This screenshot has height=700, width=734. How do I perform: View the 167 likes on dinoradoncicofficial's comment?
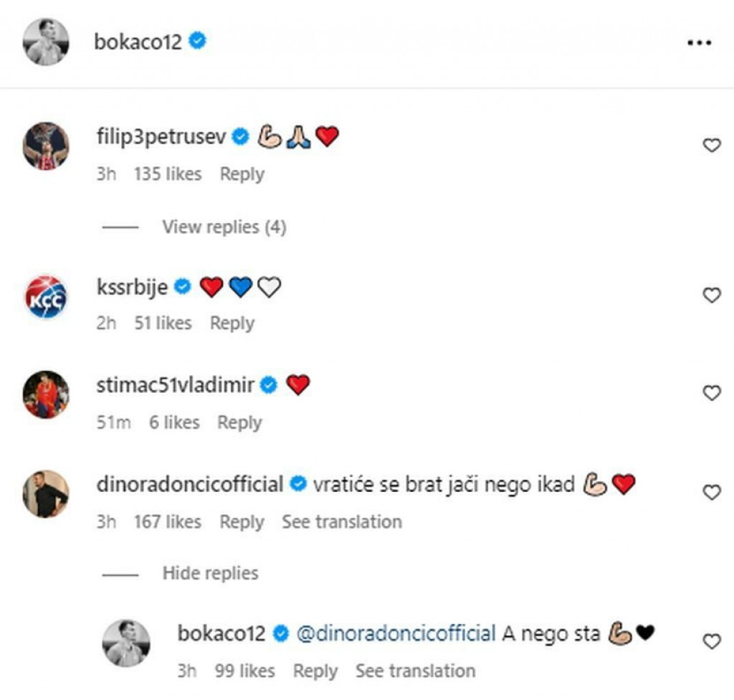[x=167, y=522]
